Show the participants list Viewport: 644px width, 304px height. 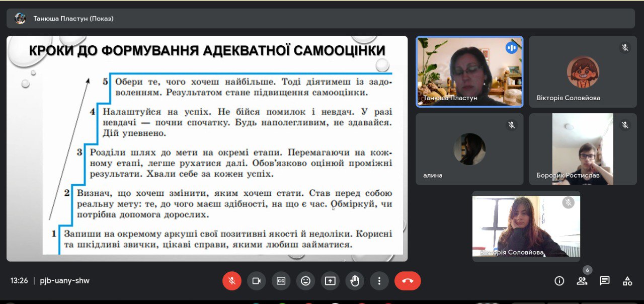[582, 281]
